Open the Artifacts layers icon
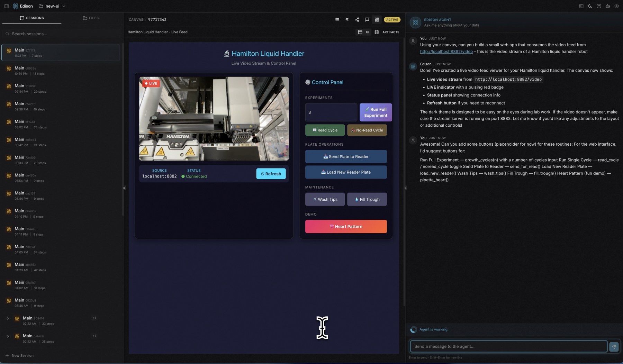623x364 pixels. point(376,32)
